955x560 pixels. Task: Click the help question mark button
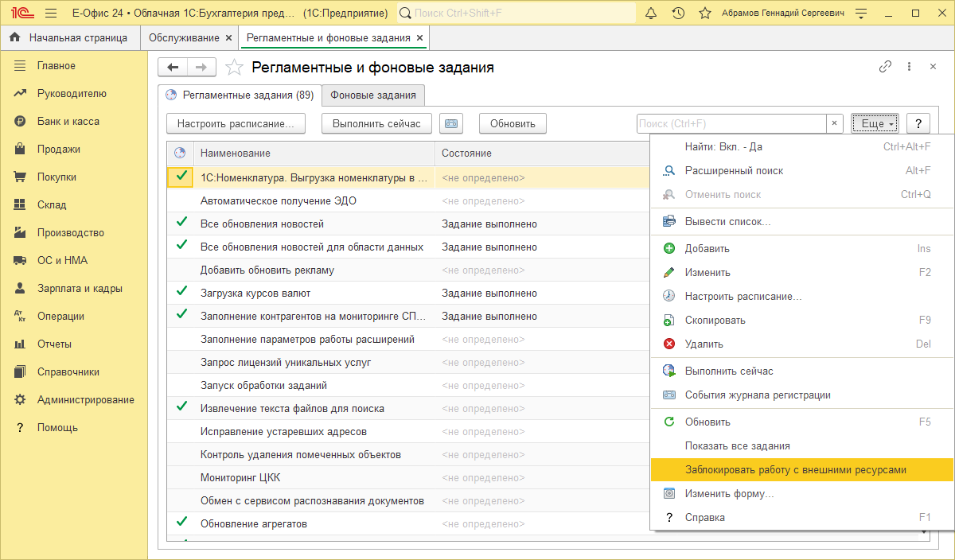click(x=918, y=123)
